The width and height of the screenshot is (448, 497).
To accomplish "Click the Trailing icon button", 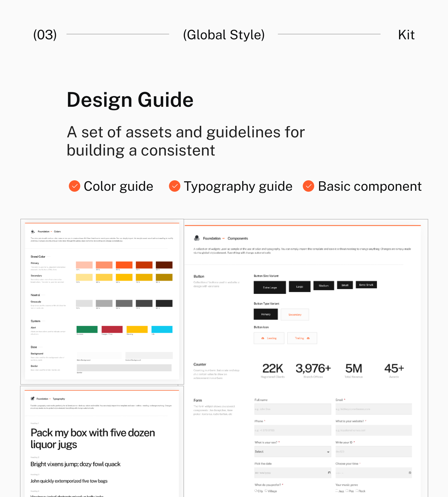I will pos(302,338).
